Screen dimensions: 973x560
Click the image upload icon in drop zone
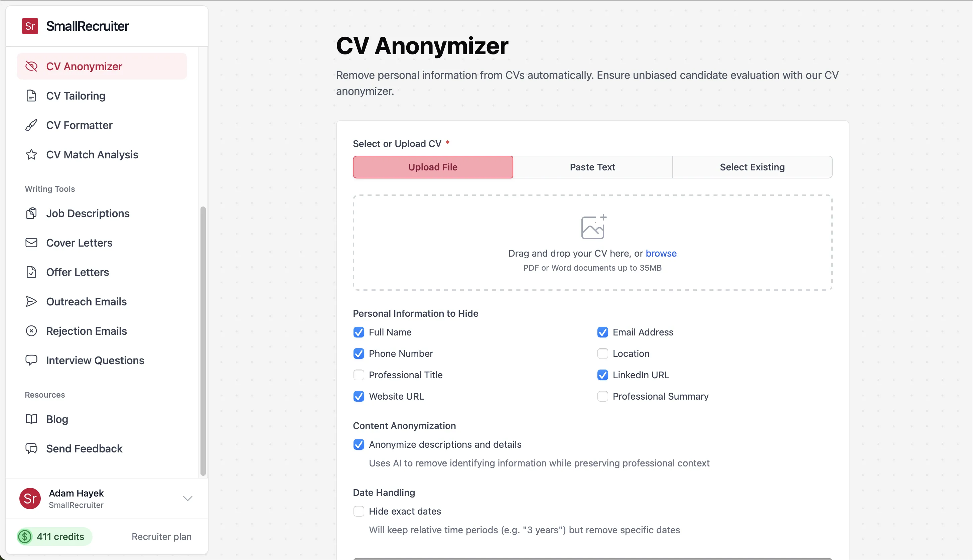(x=593, y=227)
